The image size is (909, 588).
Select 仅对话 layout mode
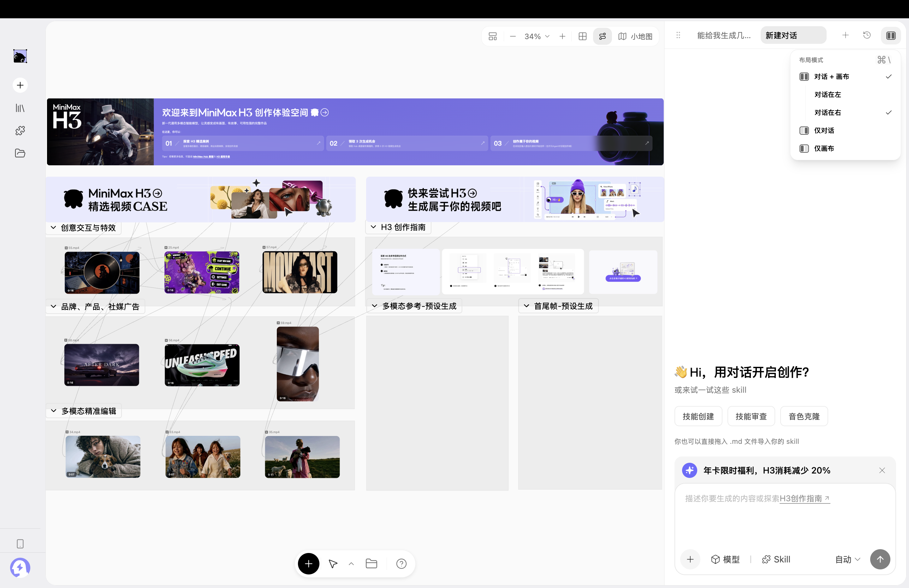(846, 131)
